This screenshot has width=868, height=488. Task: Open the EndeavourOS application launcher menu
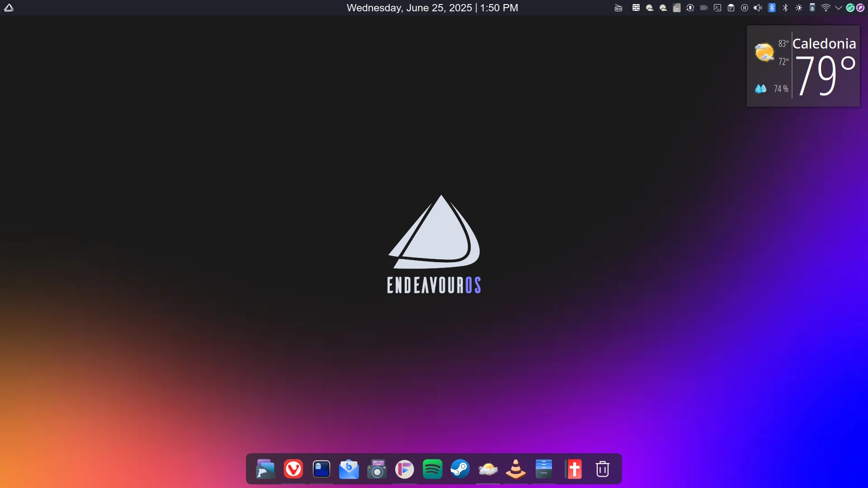(9, 8)
